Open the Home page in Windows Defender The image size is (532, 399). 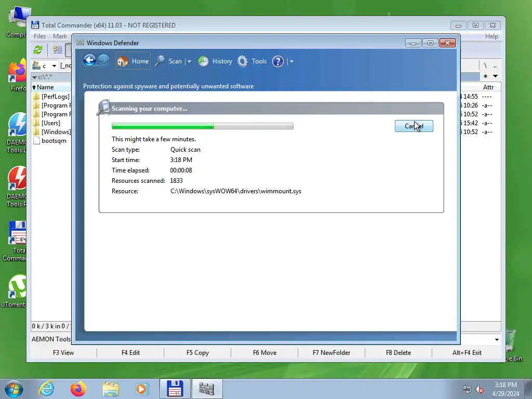133,61
